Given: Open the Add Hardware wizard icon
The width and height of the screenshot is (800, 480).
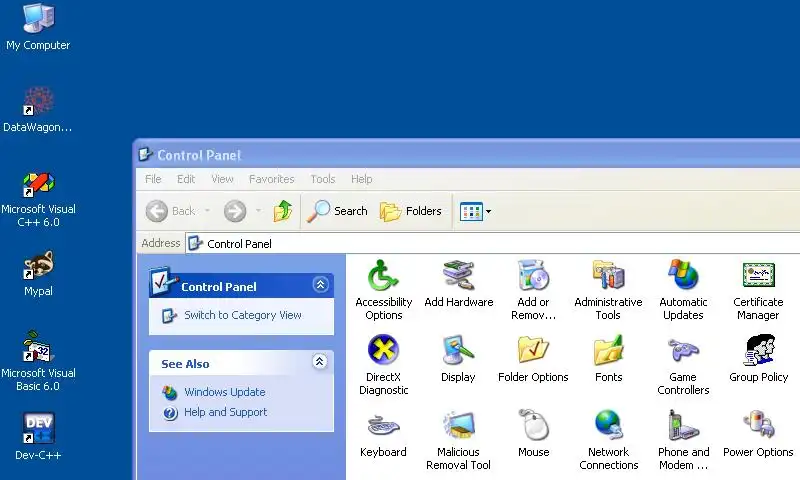Looking at the screenshot, I should click(459, 284).
